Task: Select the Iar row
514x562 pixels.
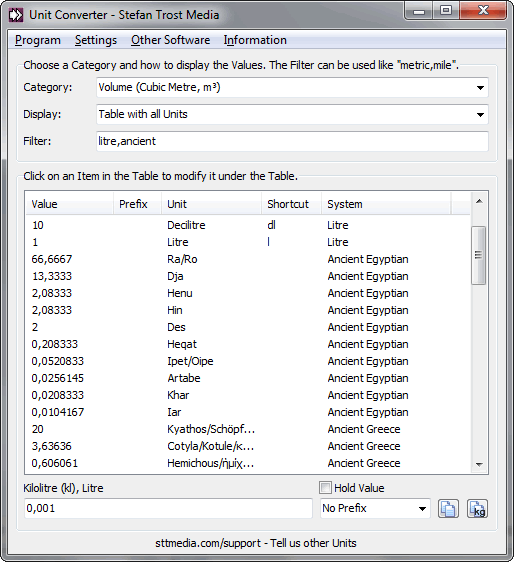Action: tap(248, 412)
